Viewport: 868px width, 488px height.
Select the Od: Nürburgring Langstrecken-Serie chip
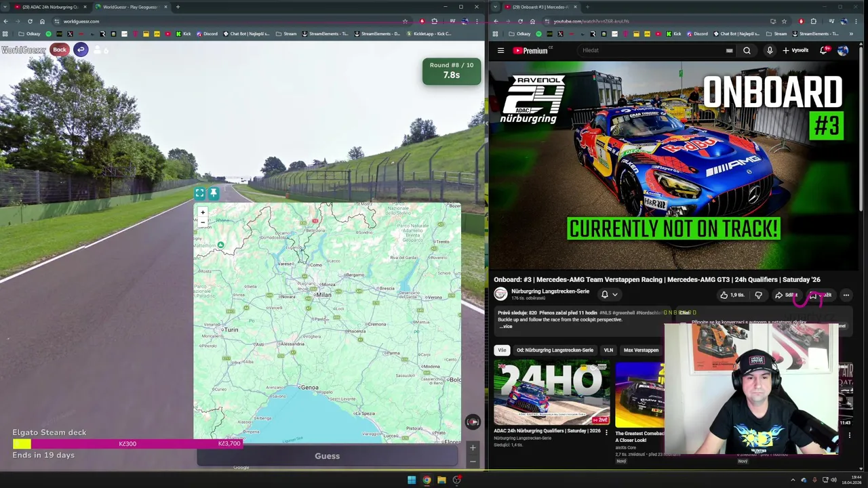click(x=555, y=350)
